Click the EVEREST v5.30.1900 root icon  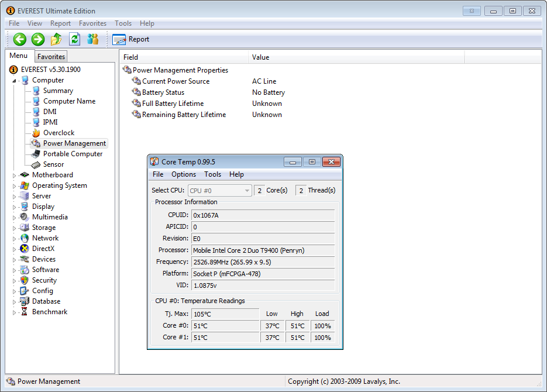point(13,70)
